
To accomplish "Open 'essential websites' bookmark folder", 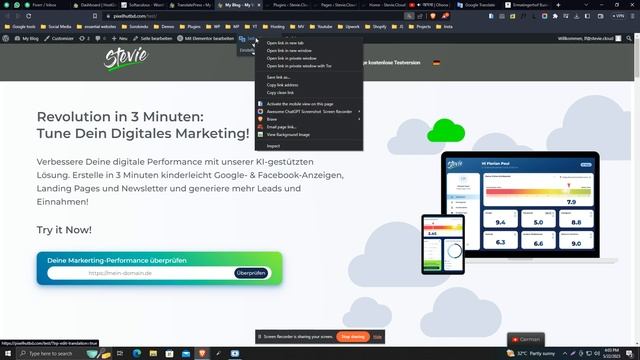I will (96, 27).
